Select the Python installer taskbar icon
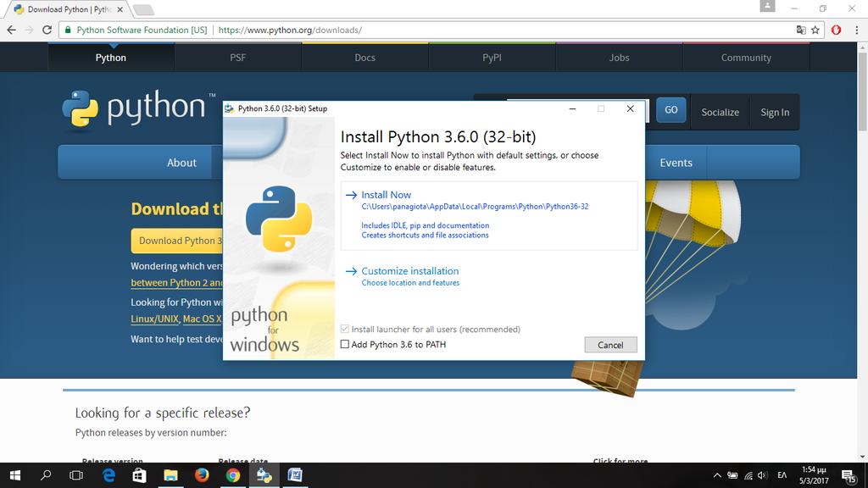This screenshot has height=488, width=868. coord(264,475)
